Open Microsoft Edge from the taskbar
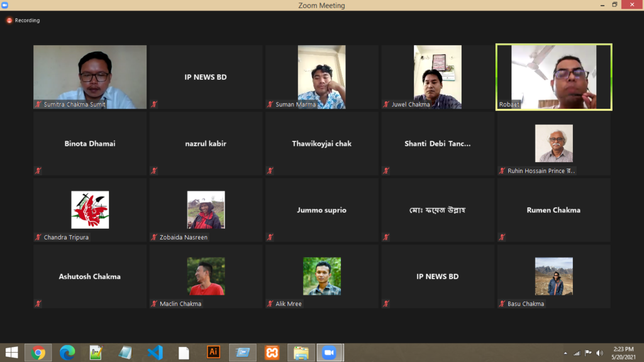The image size is (644, 362). pyautogui.click(x=67, y=353)
